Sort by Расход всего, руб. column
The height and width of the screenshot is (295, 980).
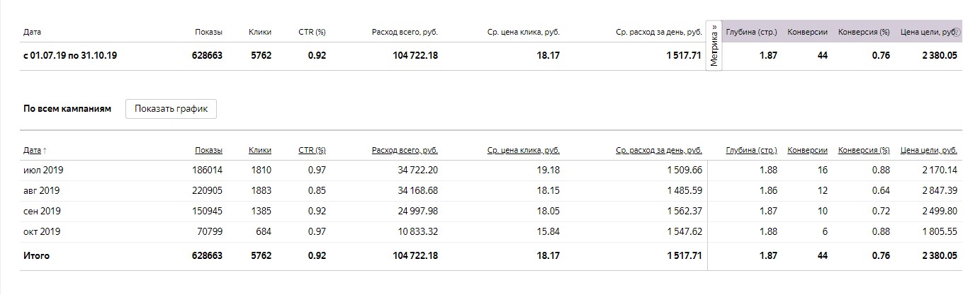click(404, 150)
